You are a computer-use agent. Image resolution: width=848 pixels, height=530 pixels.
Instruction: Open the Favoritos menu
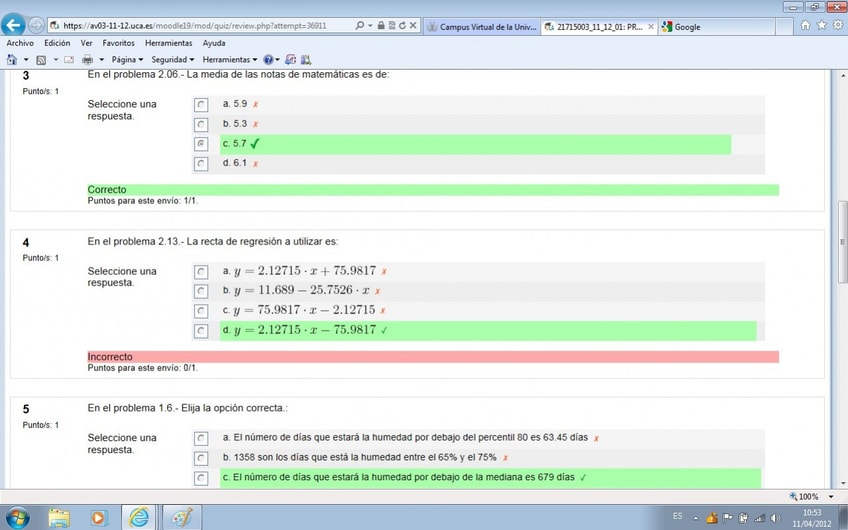(x=118, y=43)
